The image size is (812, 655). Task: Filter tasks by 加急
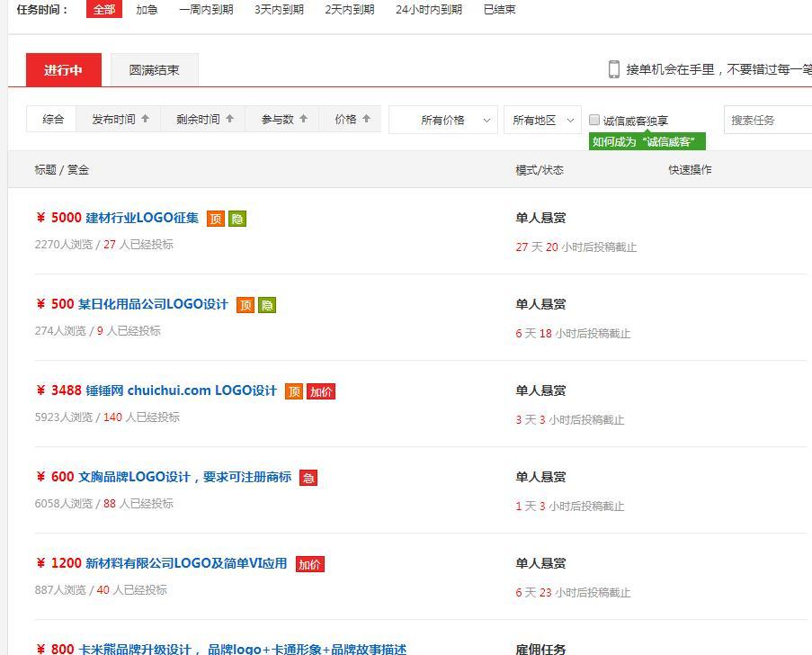click(147, 9)
